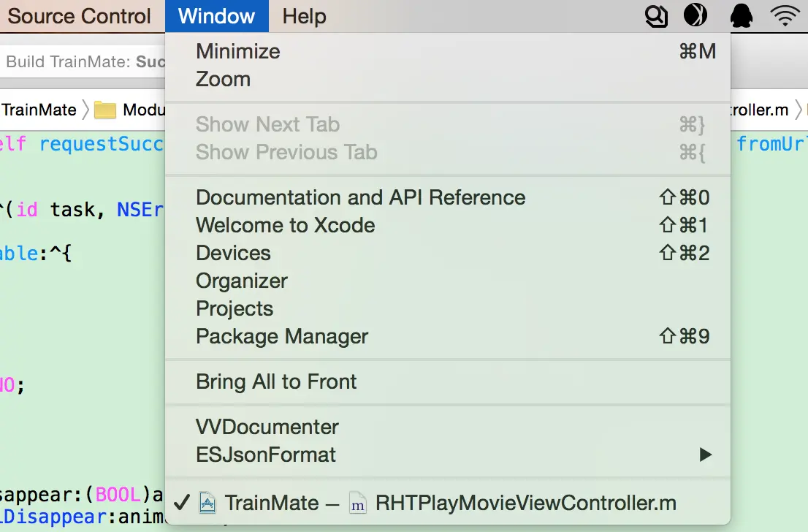Click the magnifier hexagon menu bar icon
This screenshot has height=532, width=808.
coord(657,15)
